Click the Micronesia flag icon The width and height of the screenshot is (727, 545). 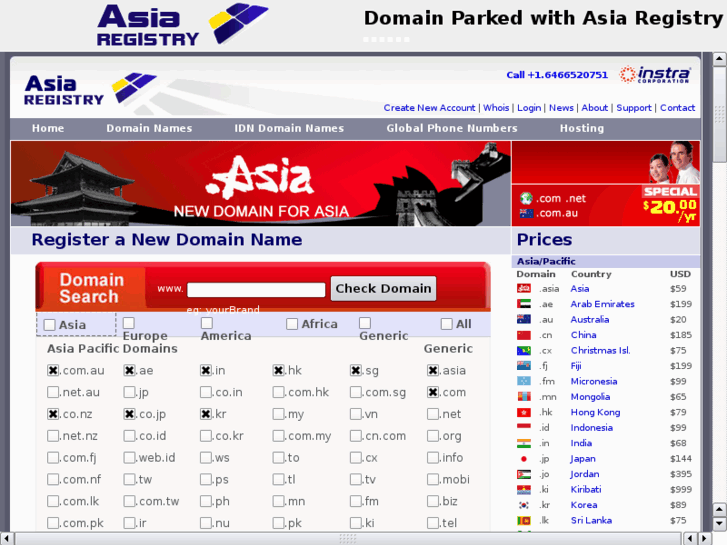524,381
